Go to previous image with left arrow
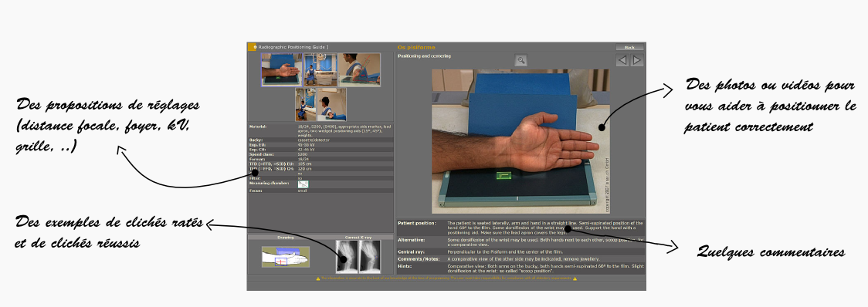Viewport: 868px width, 307px height. 622,60
